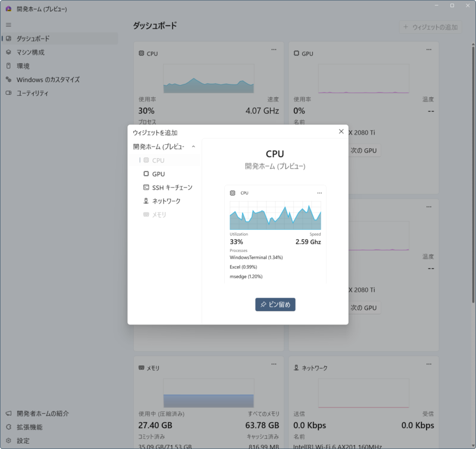The height and width of the screenshot is (449, 476).
Task: Click total memory value 63.78 GB
Action: click(x=262, y=425)
